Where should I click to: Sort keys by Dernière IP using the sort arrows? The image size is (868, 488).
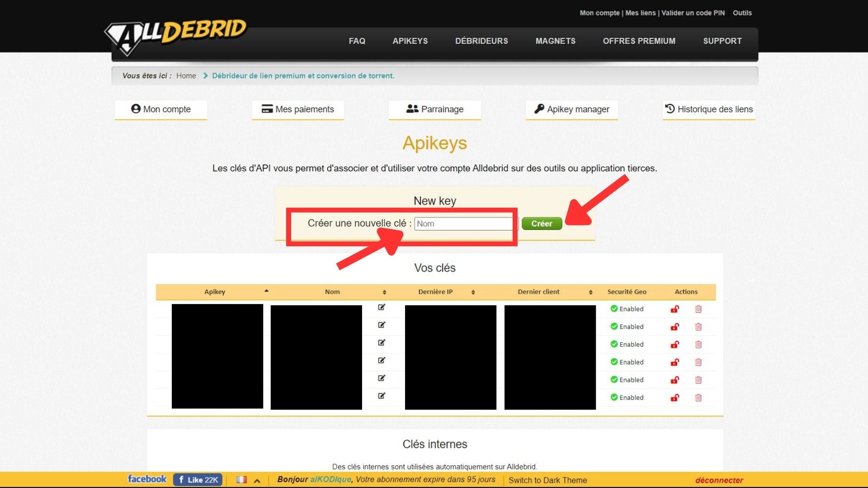[x=473, y=292]
